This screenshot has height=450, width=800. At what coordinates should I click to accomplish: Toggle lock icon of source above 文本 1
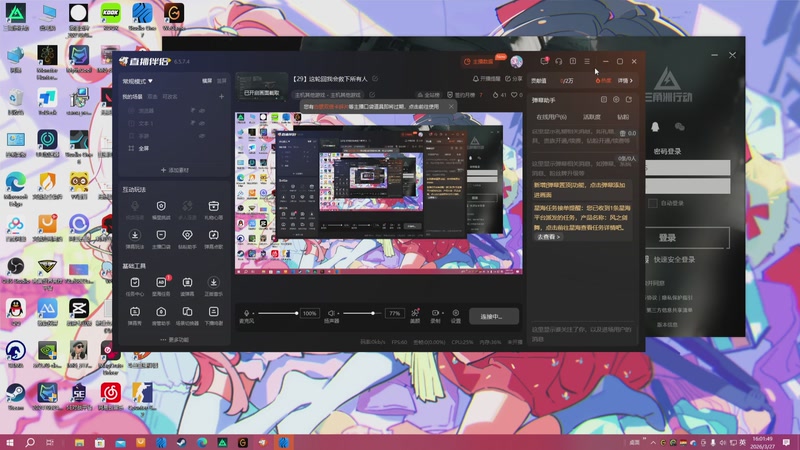point(193,110)
